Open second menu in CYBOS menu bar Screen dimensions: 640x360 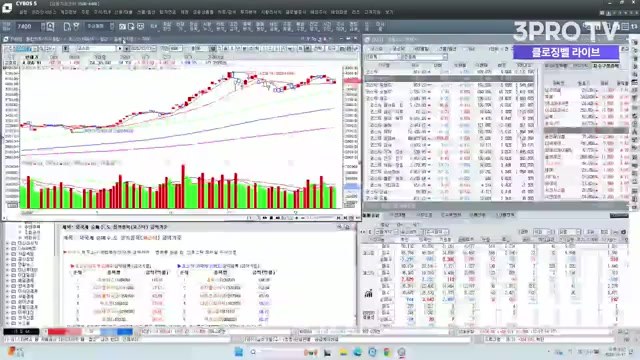44,12
